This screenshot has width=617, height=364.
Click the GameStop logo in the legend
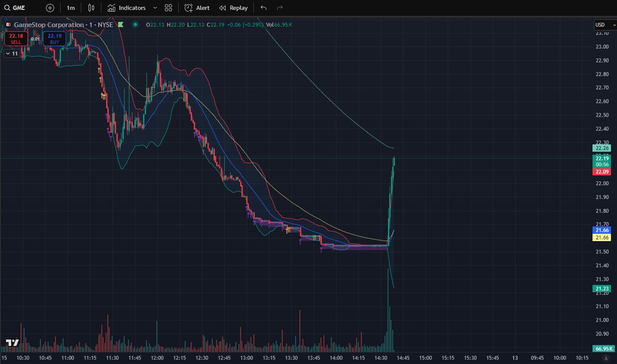click(x=8, y=24)
